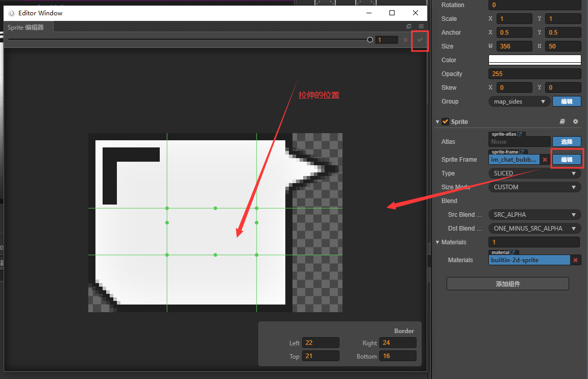
Task: Select the Sprite 编辑器 tab
Action: pos(26,28)
